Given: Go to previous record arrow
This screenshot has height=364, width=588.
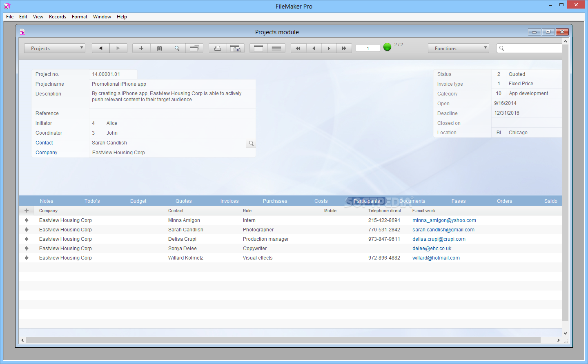Looking at the screenshot, I should point(314,48).
